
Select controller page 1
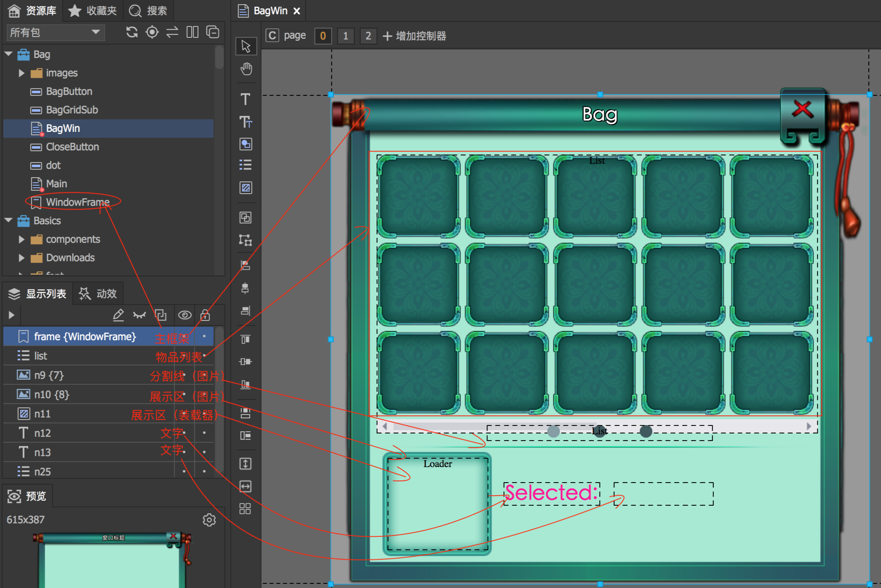[x=346, y=36]
